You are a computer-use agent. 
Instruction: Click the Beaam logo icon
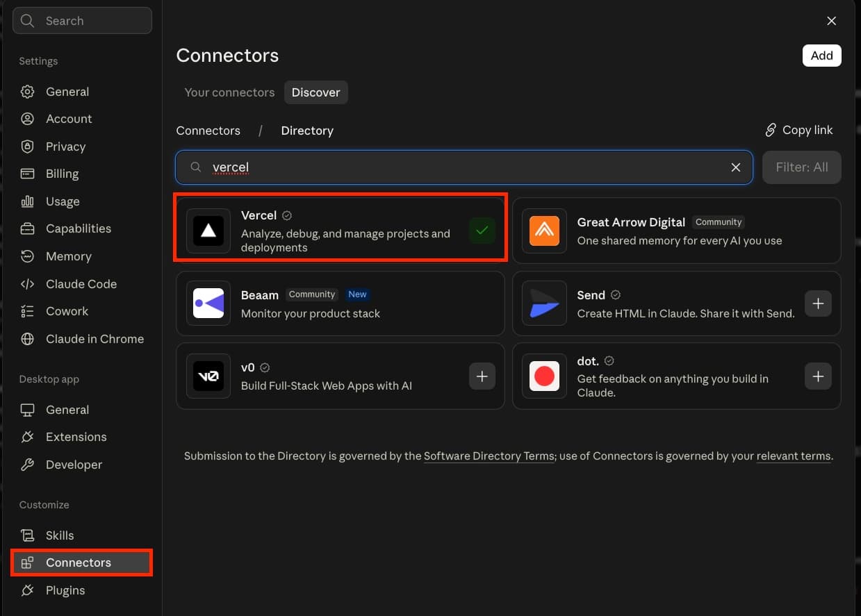208,303
